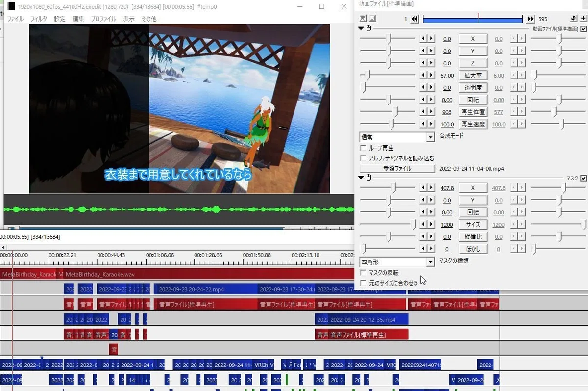Open the 表示 menu
588x391 pixels.
click(129, 19)
